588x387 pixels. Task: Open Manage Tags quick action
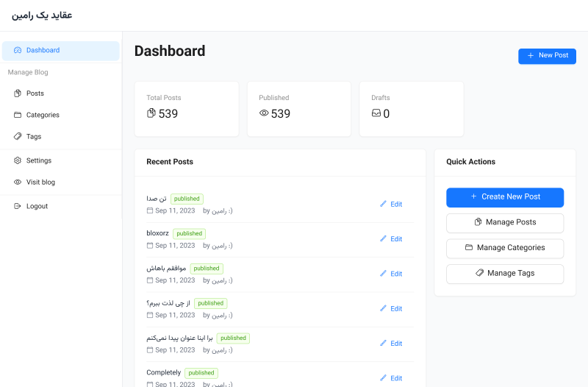click(x=505, y=273)
